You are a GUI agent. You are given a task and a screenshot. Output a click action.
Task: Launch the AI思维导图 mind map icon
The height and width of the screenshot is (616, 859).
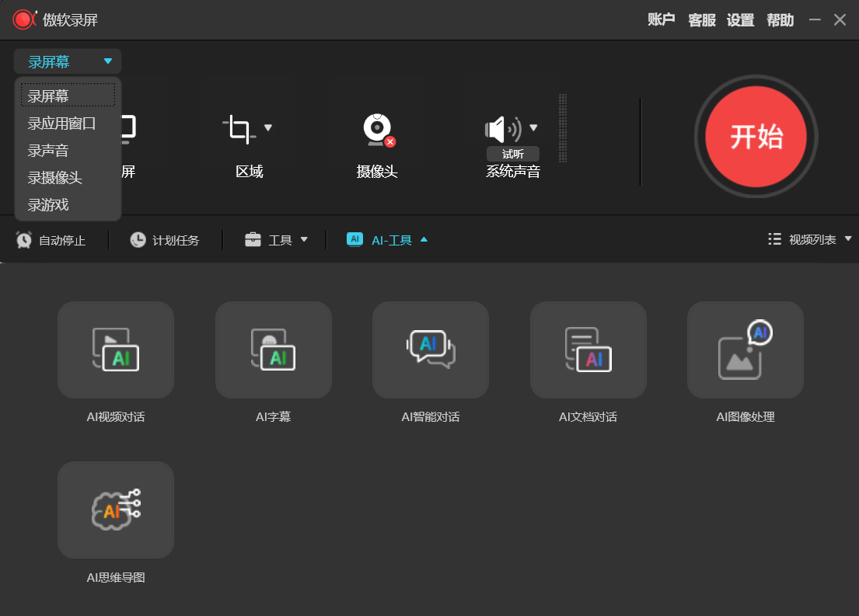pos(116,510)
